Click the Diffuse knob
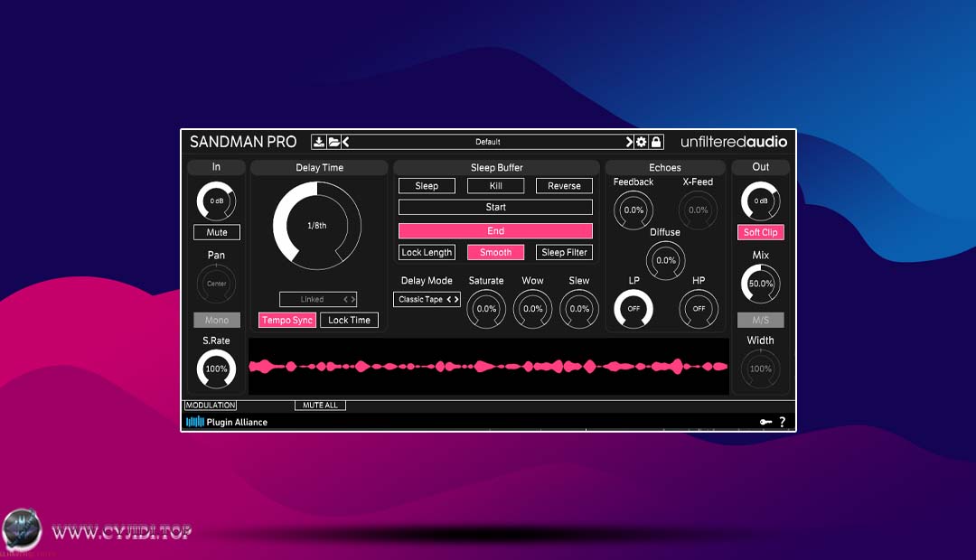This screenshot has width=976, height=560. (665, 260)
